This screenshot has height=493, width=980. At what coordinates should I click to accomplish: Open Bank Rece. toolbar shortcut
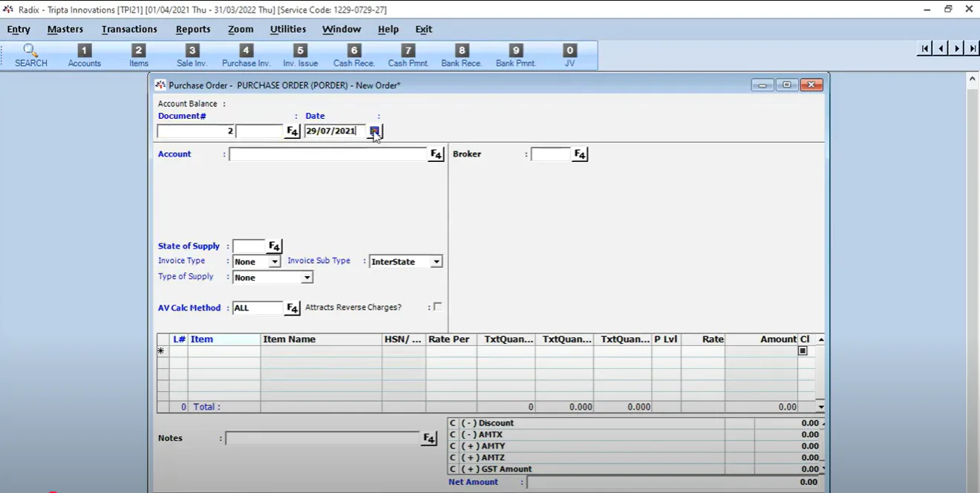[x=462, y=56]
